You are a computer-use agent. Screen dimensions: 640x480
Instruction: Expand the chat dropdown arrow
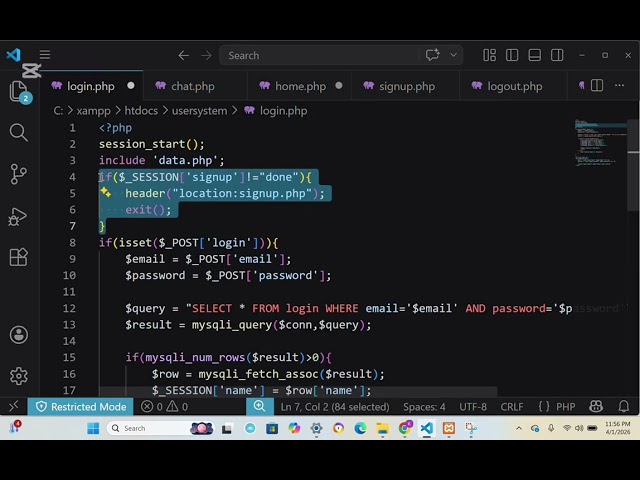(453, 55)
